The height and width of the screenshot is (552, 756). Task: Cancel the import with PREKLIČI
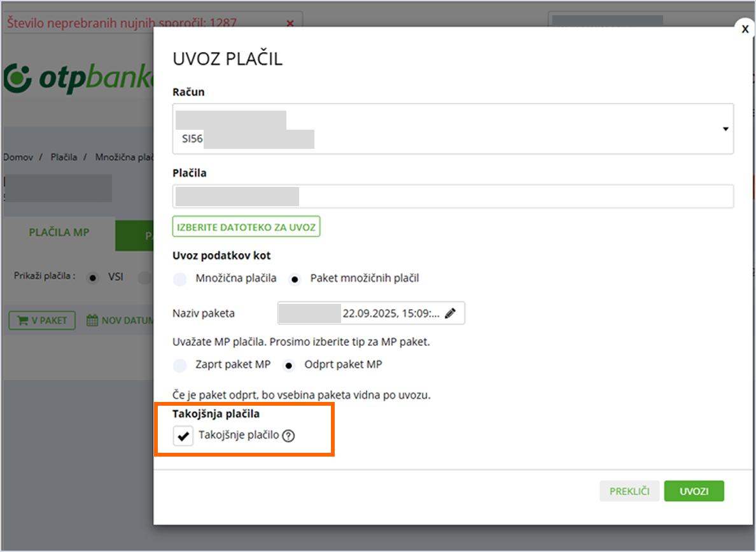coord(629,491)
